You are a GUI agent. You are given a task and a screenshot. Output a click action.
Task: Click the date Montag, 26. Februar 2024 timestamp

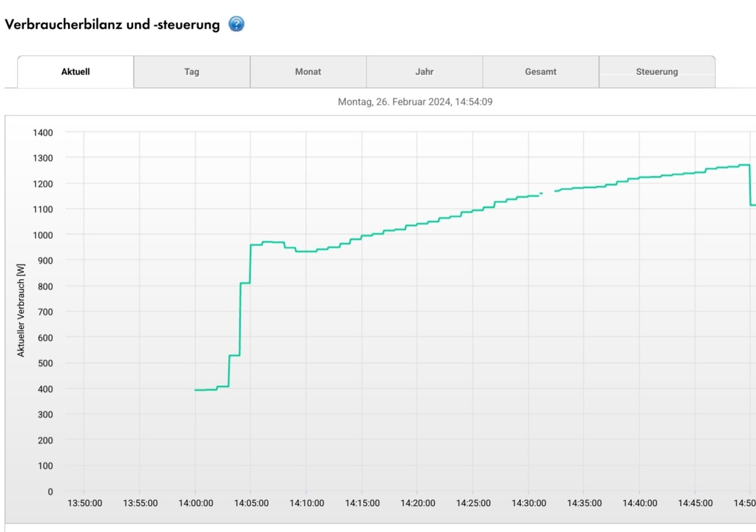click(415, 102)
